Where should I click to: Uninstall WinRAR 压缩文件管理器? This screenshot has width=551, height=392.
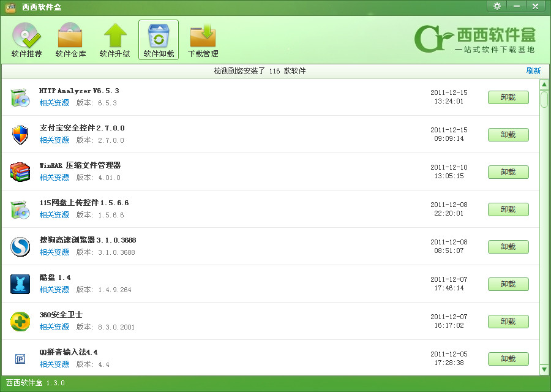pyautogui.click(x=508, y=172)
